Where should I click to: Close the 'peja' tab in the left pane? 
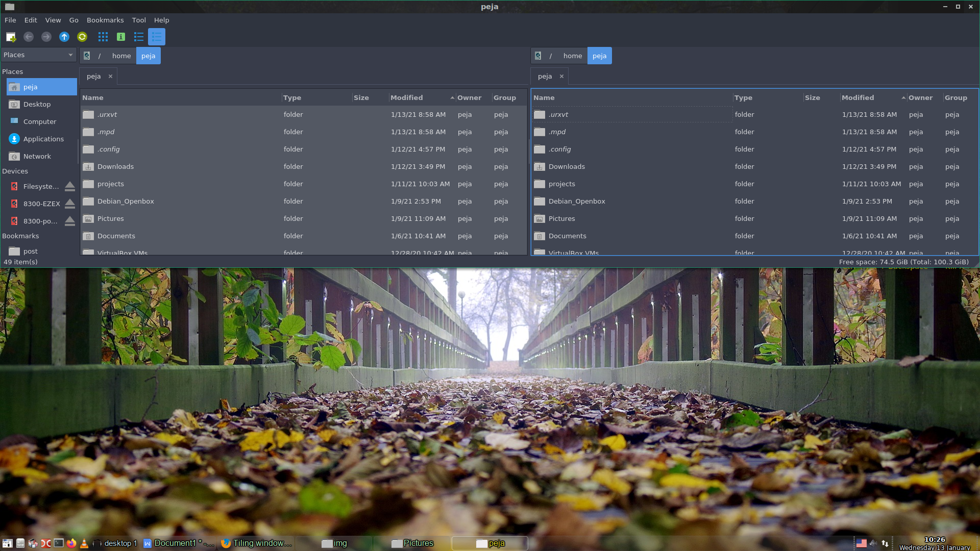point(110,76)
